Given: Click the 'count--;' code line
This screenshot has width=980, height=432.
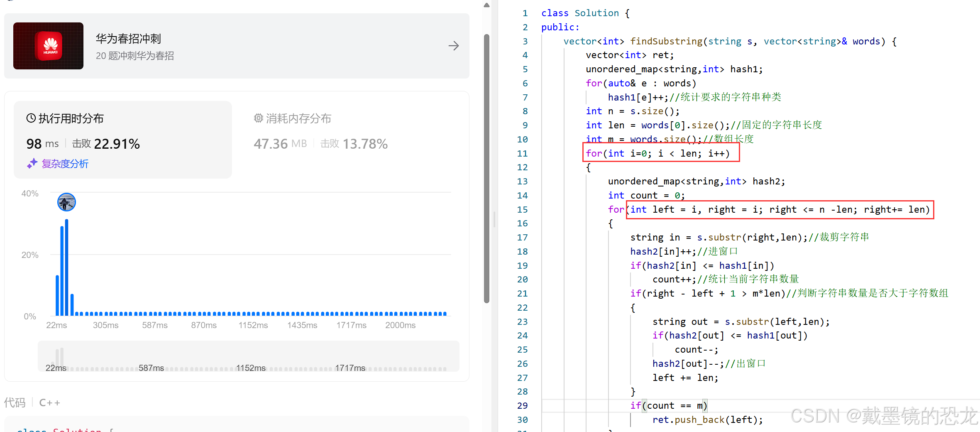Looking at the screenshot, I should (697, 350).
